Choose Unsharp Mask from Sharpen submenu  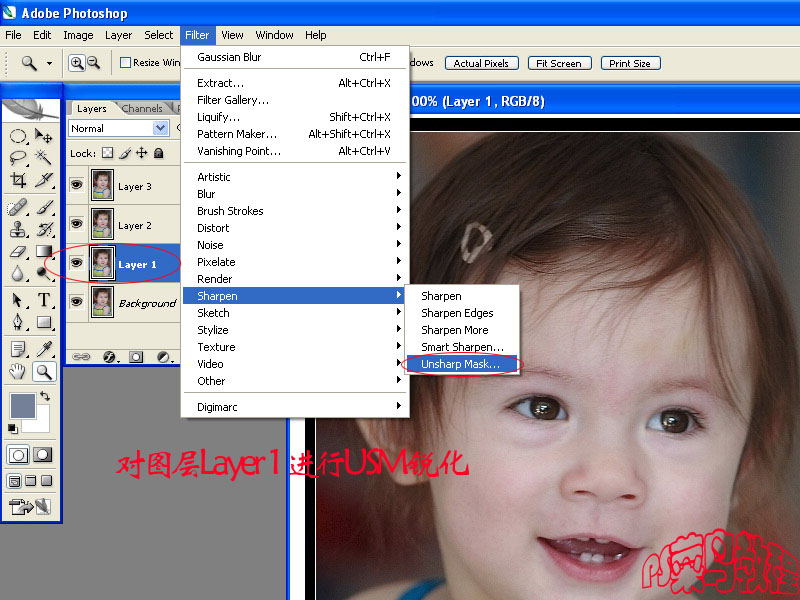coord(462,364)
